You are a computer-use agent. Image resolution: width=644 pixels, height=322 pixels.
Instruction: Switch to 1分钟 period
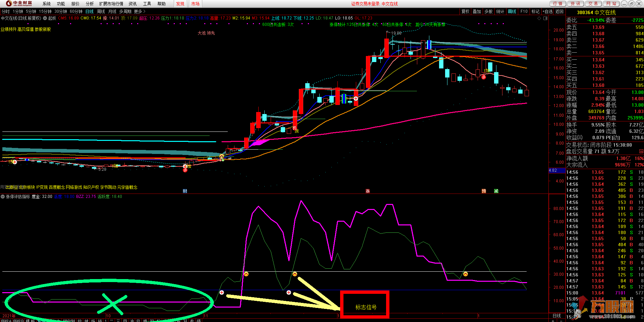click(x=18, y=11)
